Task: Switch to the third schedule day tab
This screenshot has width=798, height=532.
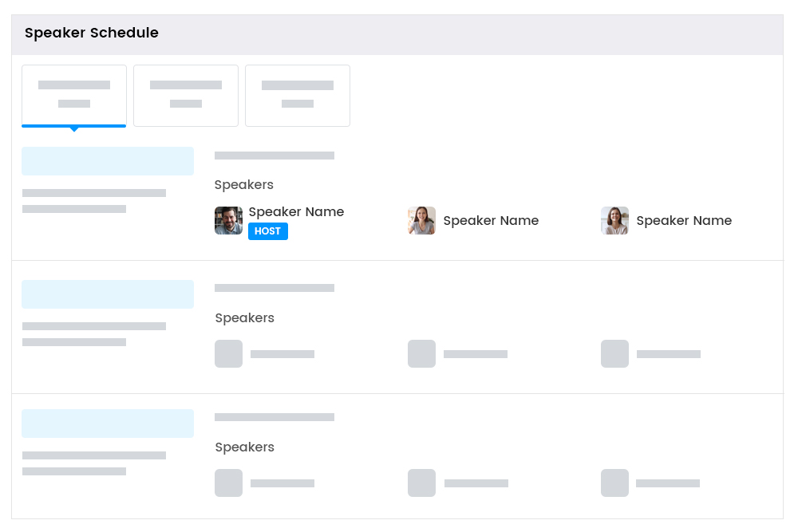Action: click(298, 95)
